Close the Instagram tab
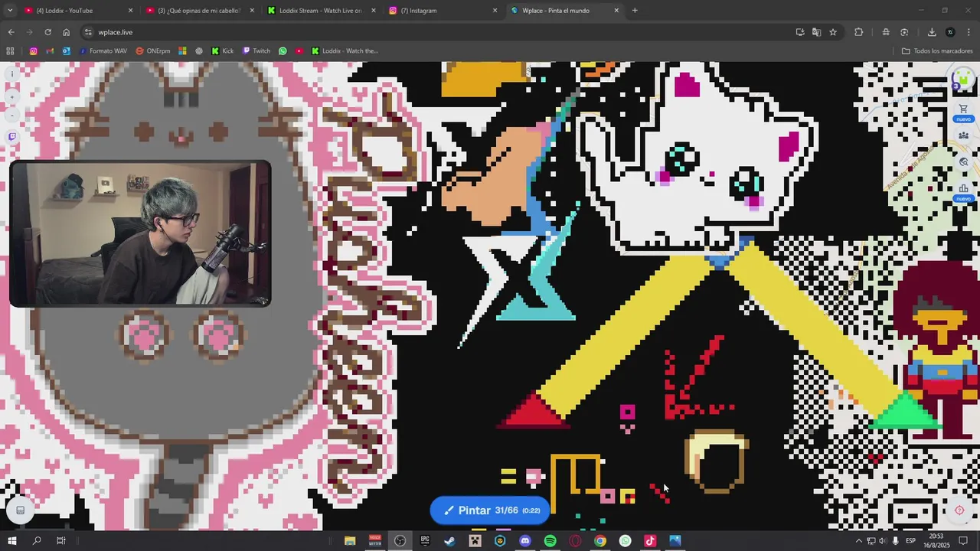Screen dimensions: 980x551 (x=495, y=11)
